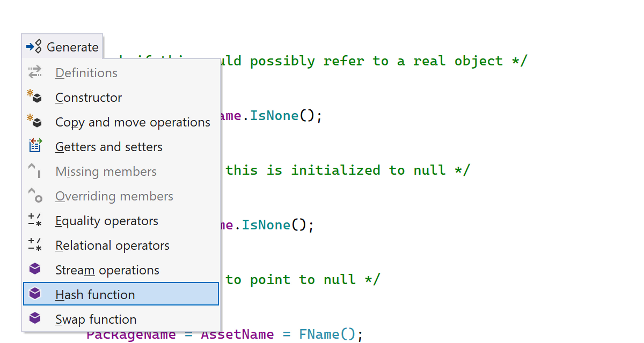
Task: Click the Generate menu title label
Action: click(72, 47)
